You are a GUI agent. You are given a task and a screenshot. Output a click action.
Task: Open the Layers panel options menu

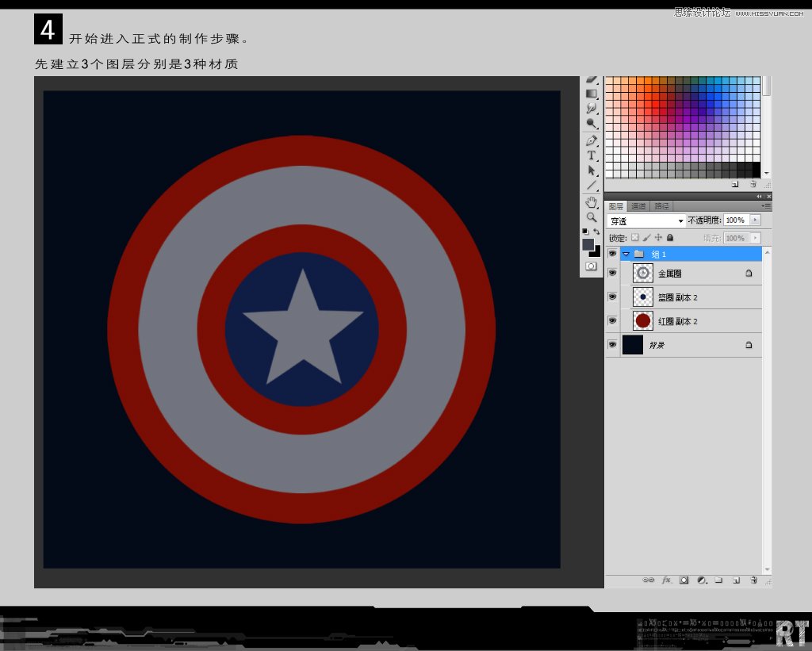point(767,206)
